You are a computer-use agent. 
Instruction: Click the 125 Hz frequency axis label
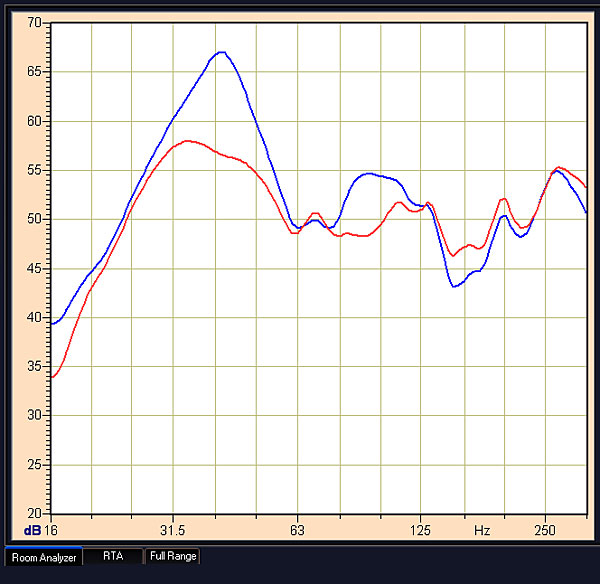click(x=421, y=529)
